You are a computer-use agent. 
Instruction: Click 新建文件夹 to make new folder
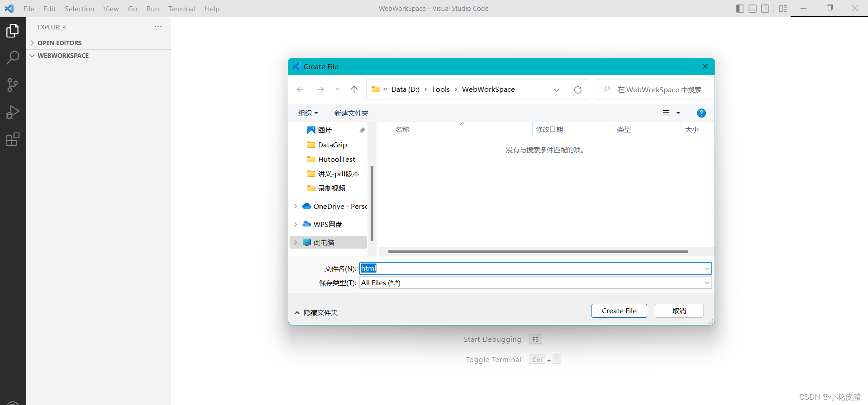[351, 113]
